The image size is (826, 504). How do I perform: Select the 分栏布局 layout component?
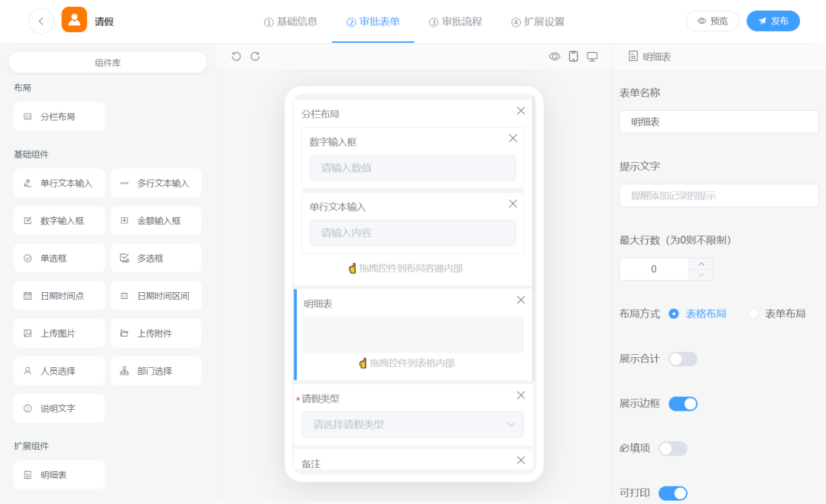click(59, 116)
